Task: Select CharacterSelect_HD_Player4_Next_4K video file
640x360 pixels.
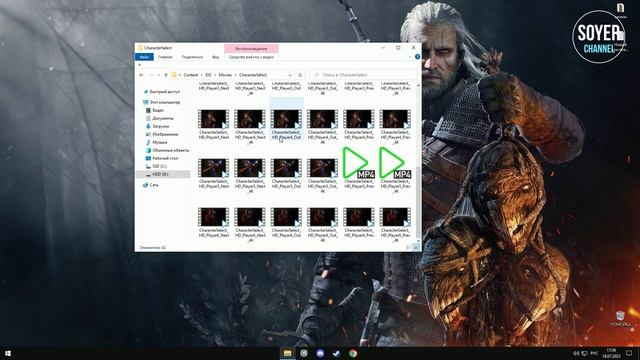Action: (x=250, y=127)
